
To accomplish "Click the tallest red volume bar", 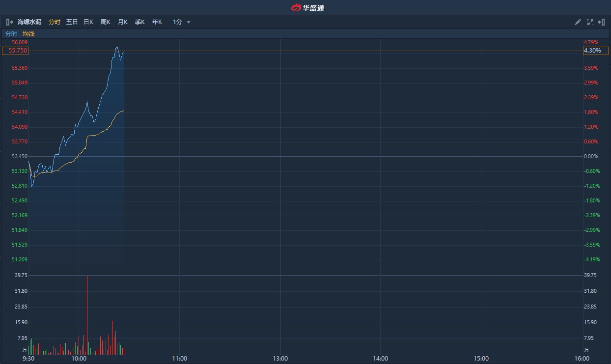I will 87,315.
